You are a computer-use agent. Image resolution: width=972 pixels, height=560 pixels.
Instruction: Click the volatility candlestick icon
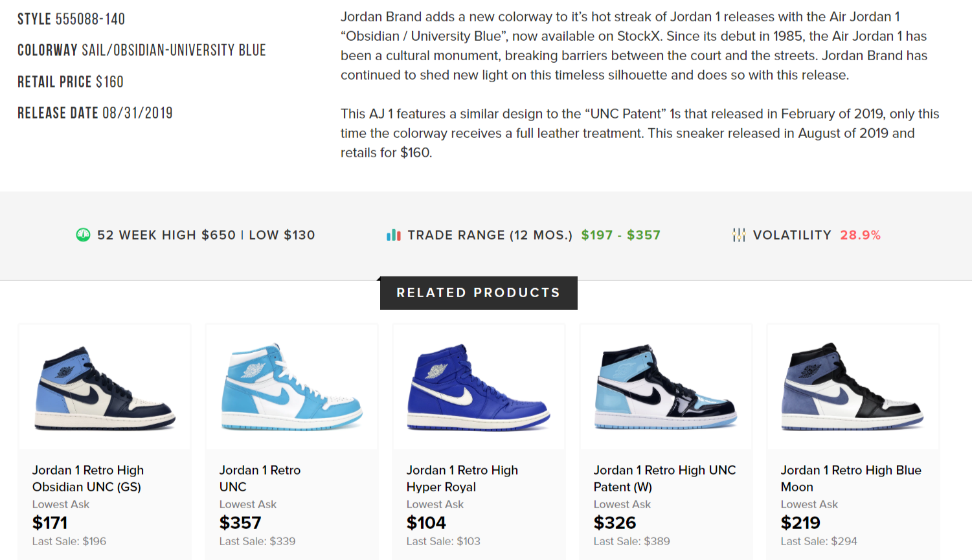(x=739, y=235)
